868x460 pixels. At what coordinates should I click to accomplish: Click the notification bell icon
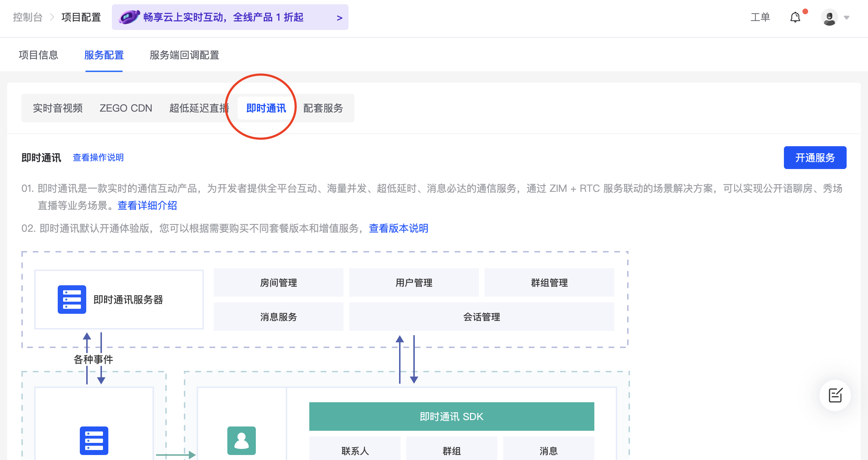click(x=795, y=17)
